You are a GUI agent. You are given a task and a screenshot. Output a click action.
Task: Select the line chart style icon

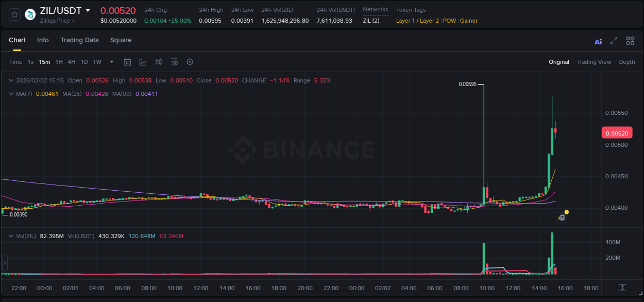tap(142, 62)
